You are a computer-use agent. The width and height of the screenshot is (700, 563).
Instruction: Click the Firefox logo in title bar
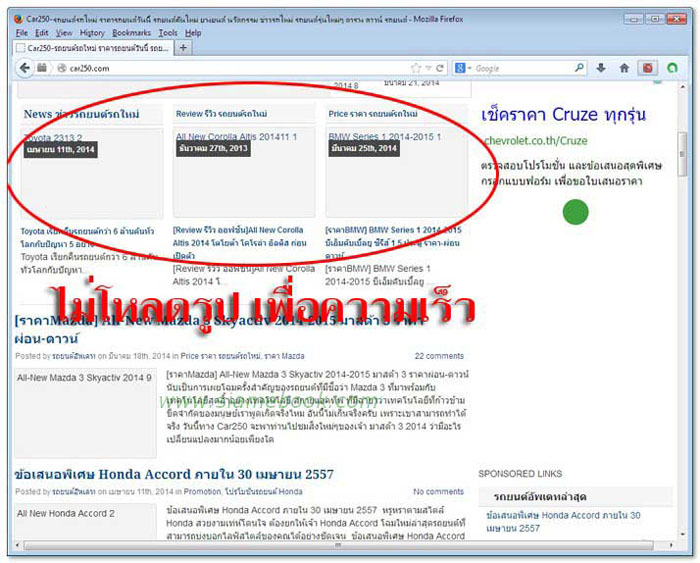pos(18,19)
